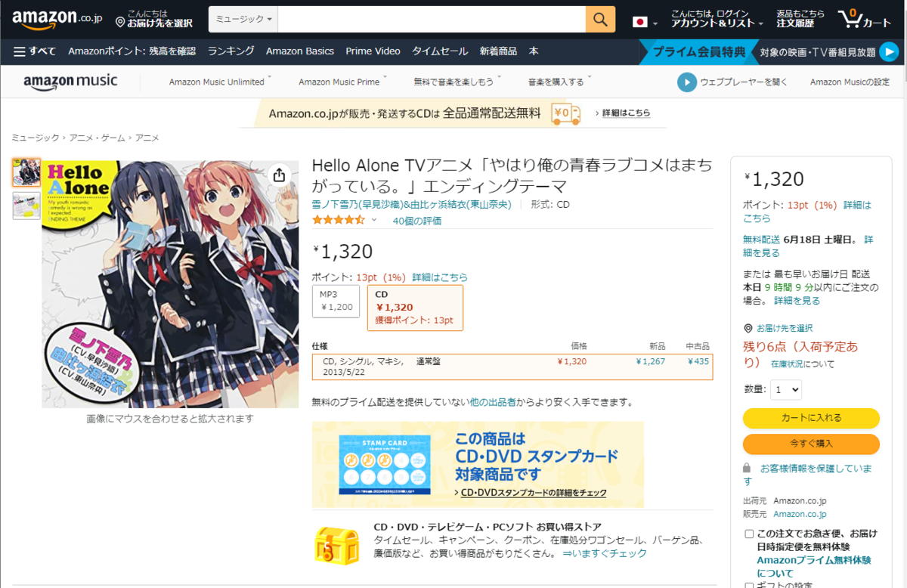Viewport: 907px width, 588px height.
Task: Expand 無料で音楽を楽しもう menu
Action: point(456,82)
